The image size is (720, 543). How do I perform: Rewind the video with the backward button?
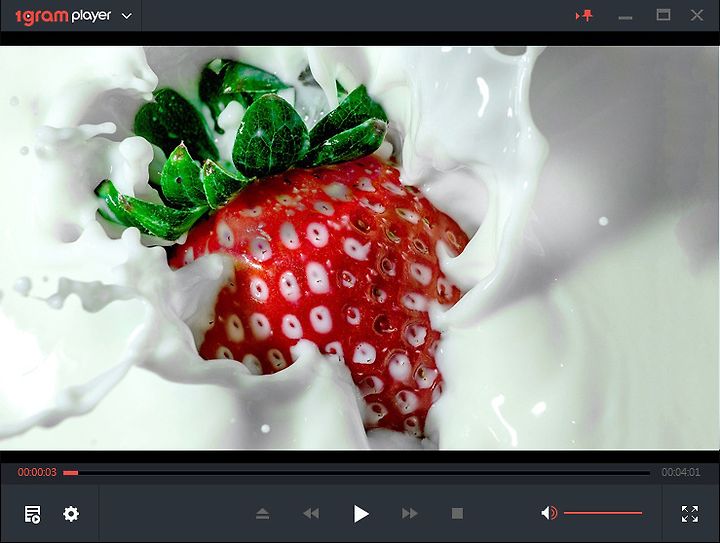(311, 513)
